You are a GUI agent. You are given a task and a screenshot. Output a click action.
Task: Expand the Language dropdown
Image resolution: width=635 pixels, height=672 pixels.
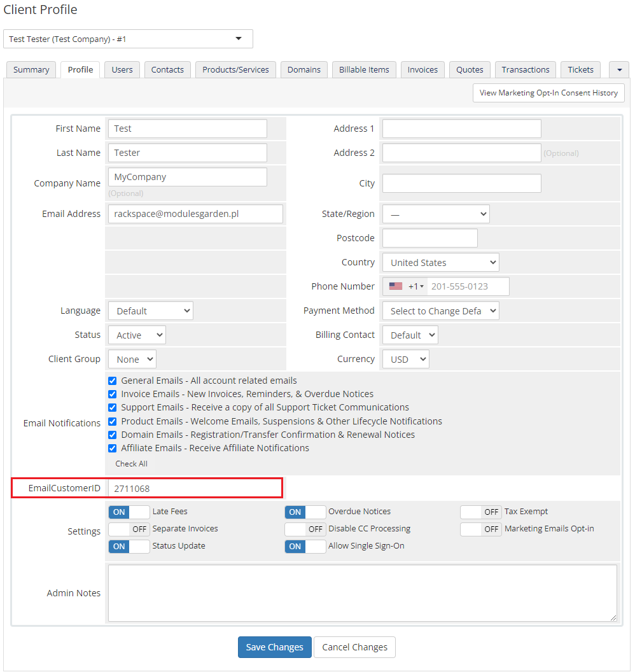(150, 311)
